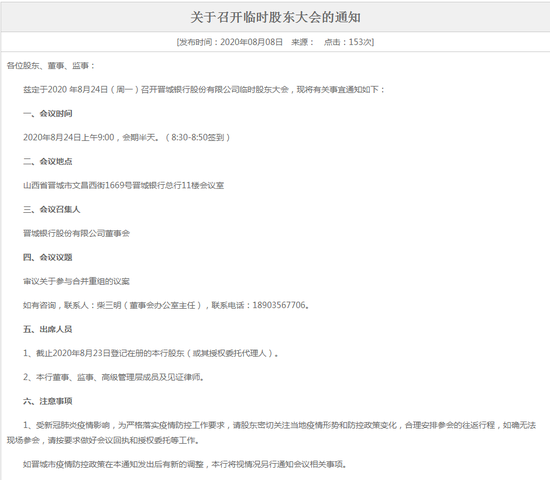Click the salutation line 各位股东、董事、监事

51,66
